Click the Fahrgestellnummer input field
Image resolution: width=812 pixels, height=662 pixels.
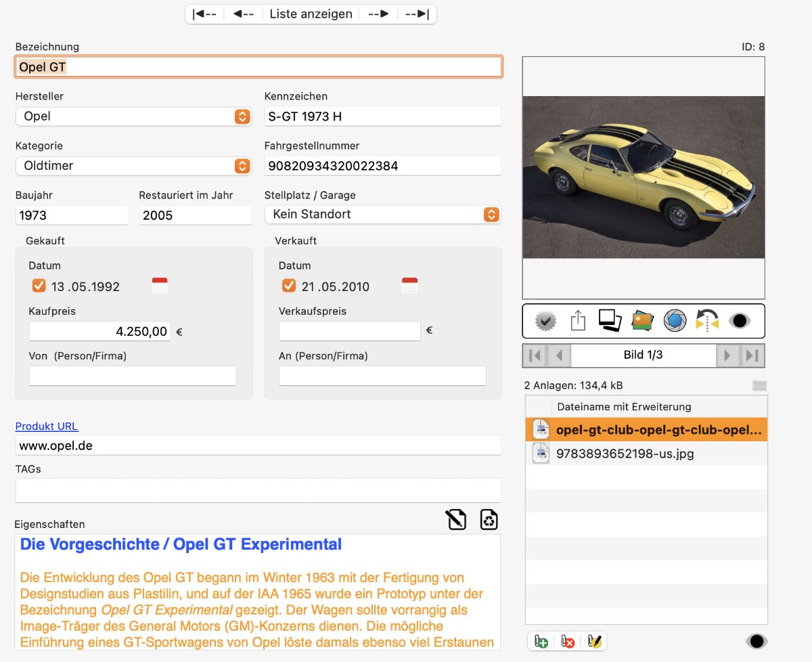tap(382, 166)
